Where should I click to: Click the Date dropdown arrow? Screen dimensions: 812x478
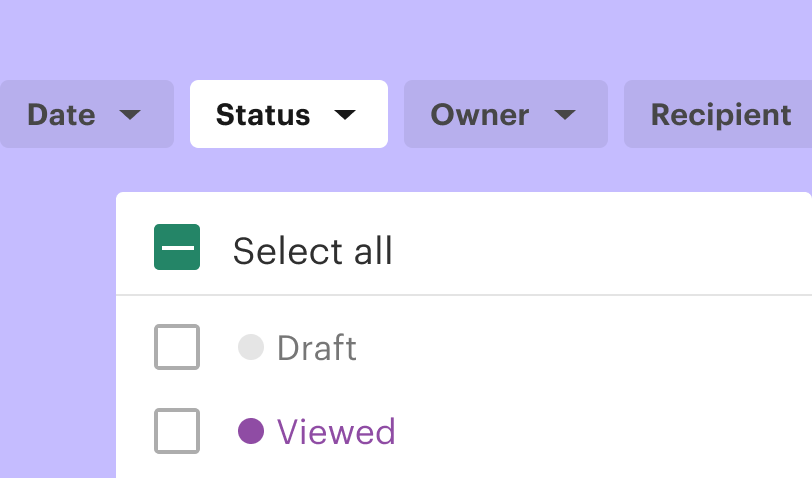click(x=130, y=115)
